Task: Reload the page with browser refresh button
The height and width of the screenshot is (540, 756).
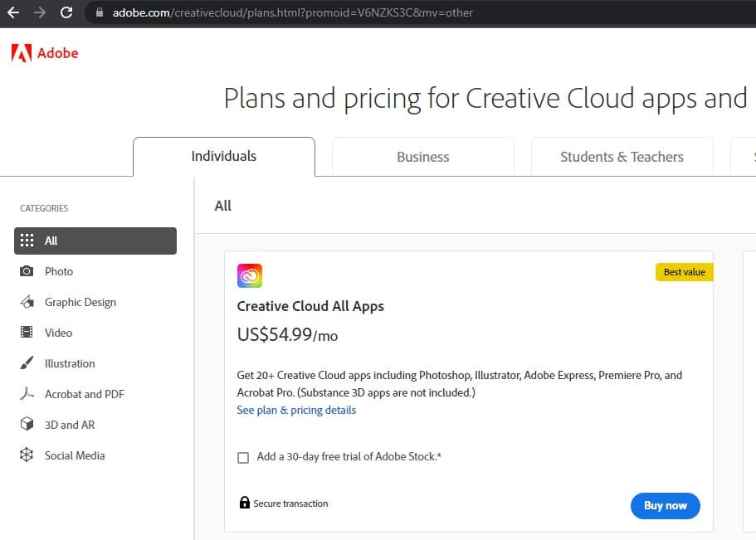Action: (66, 12)
